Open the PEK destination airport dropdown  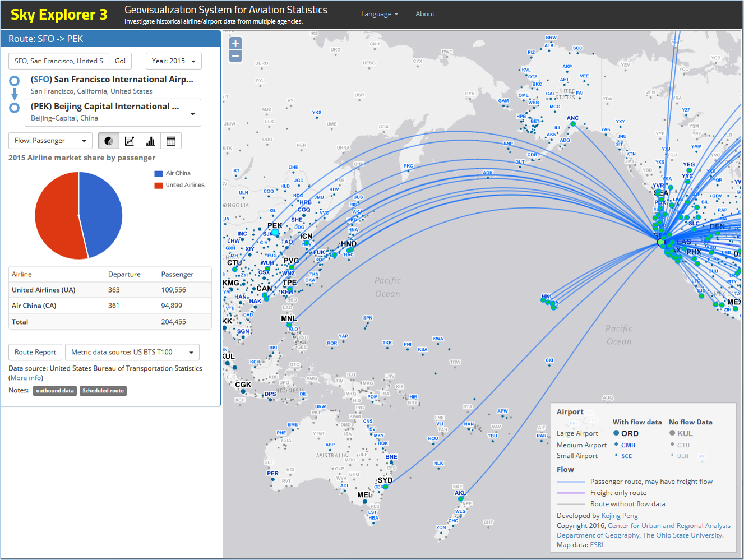[113, 112]
